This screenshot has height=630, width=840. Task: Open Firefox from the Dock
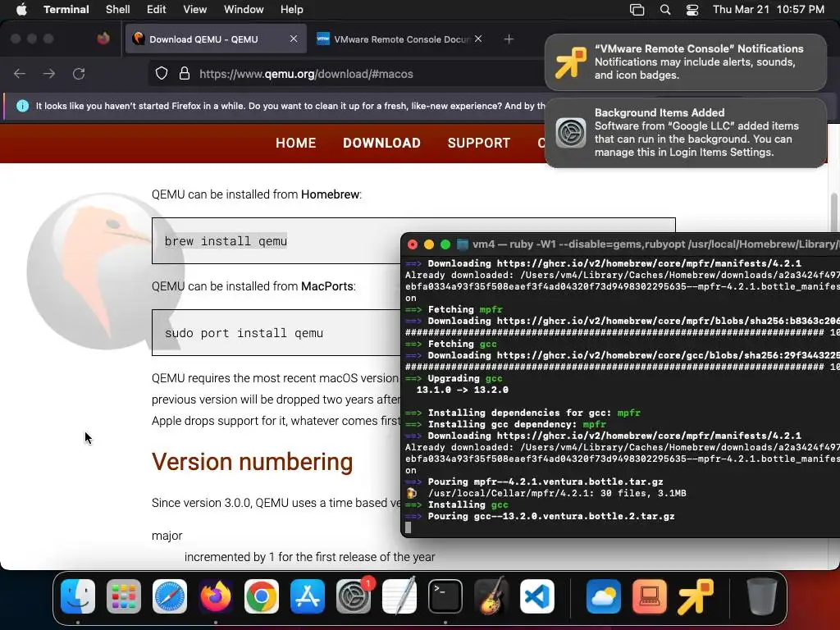coord(216,596)
